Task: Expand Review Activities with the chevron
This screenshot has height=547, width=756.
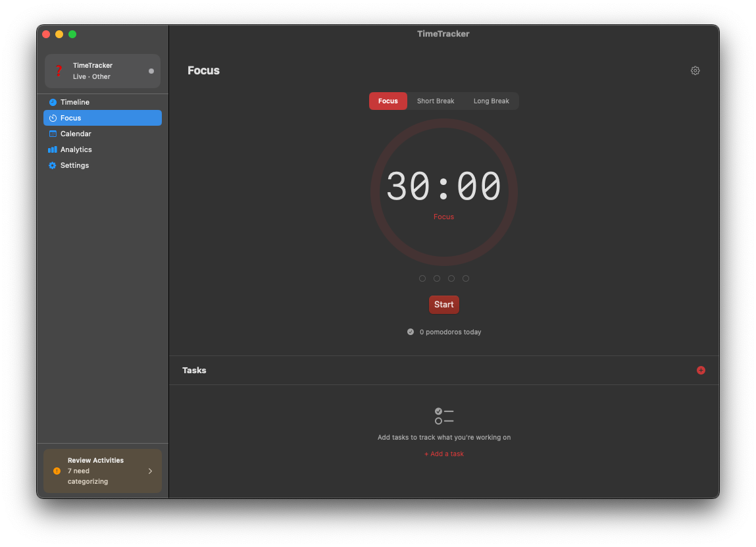Action: pos(151,471)
